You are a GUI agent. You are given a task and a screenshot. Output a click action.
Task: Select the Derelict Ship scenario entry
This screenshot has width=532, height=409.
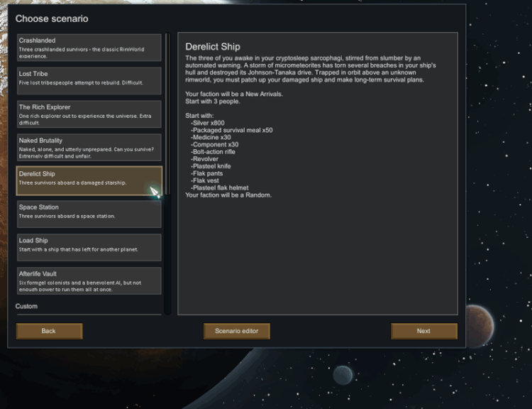pyautogui.click(x=89, y=181)
